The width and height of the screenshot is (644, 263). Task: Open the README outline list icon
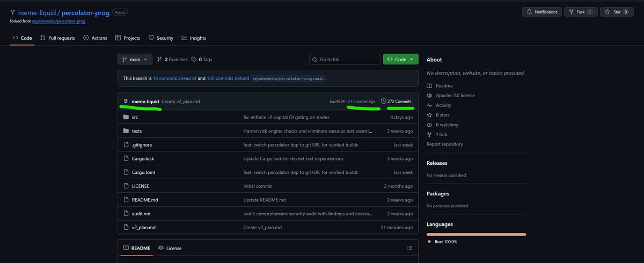[409, 248]
